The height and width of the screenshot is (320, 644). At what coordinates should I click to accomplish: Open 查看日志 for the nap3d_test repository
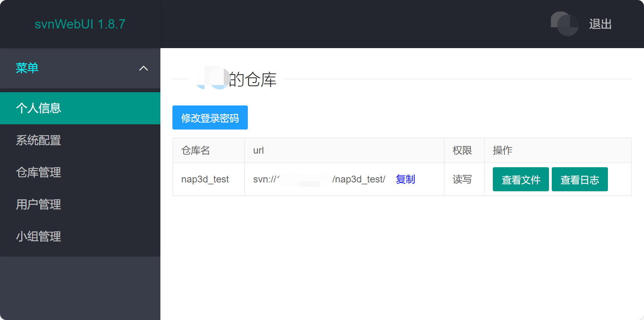[579, 180]
